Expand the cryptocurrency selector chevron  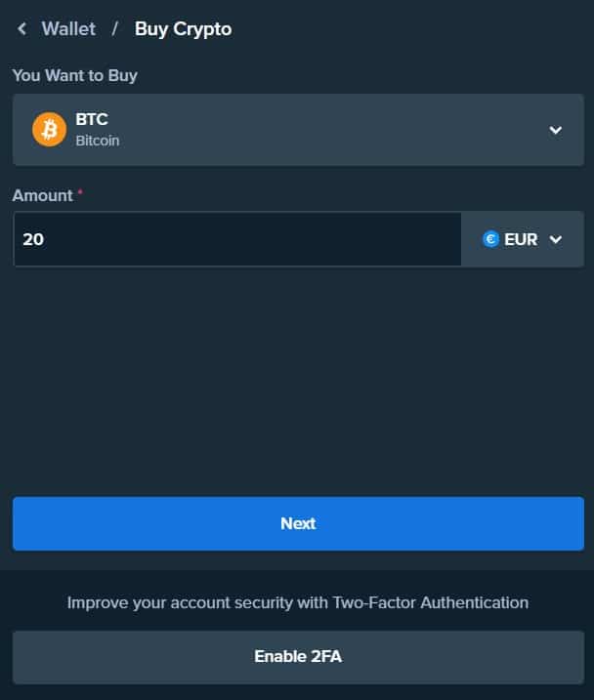pos(555,130)
